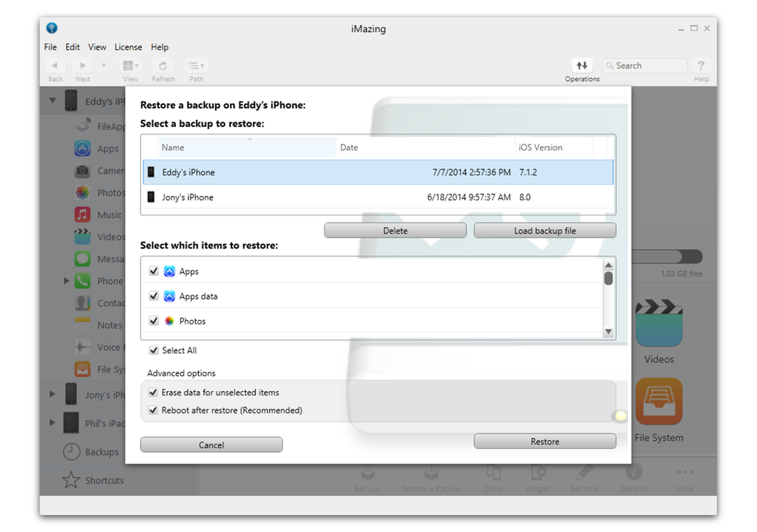
Task: Open the large File System tile
Action: [659, 401]
